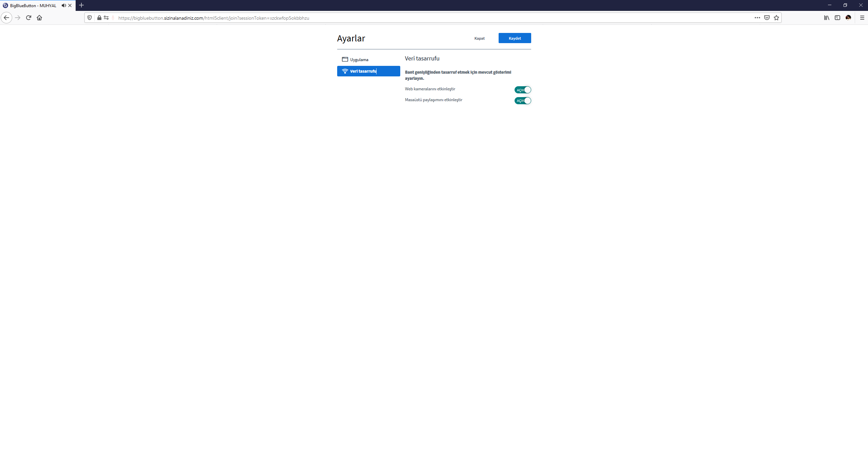868x457 pixels.
Task: Toggle Masaüstü paylaşımını etkinleştir switch
Action: (x=523, y=101)
